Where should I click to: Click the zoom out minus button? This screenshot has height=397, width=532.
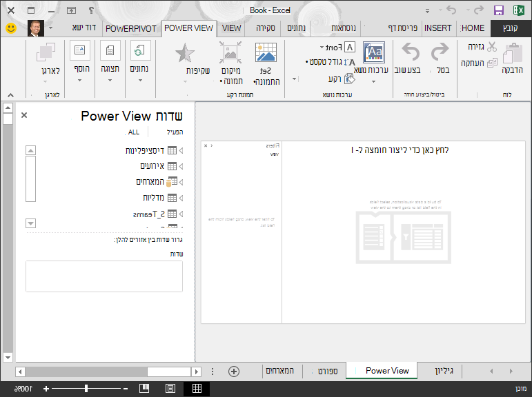pos(126,389)
